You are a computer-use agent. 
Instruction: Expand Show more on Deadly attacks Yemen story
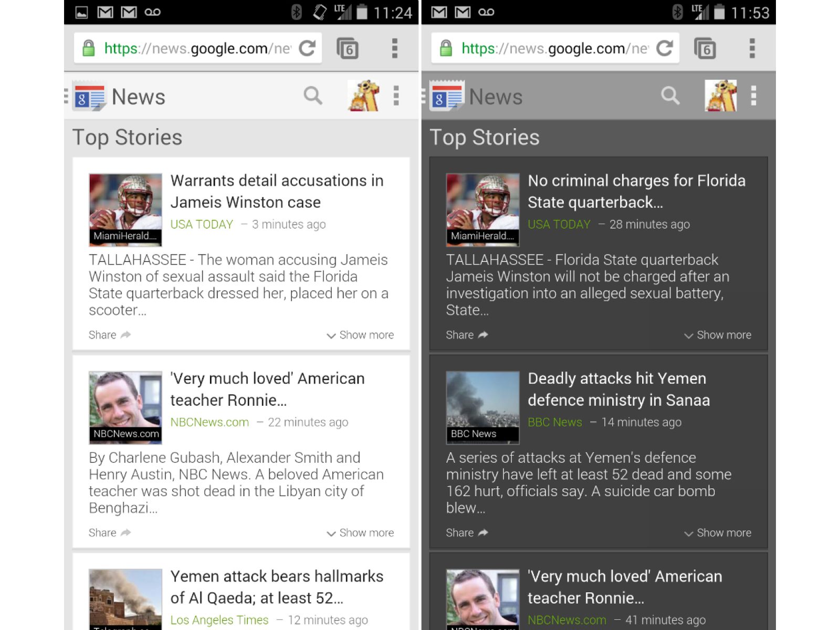click(718, 533)
